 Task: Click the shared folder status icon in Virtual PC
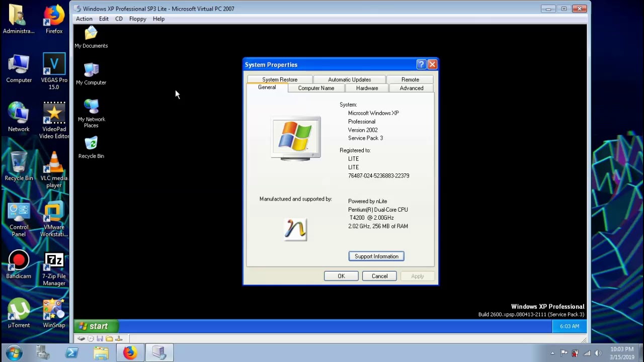pyautogui.click(x=109, y=339)
